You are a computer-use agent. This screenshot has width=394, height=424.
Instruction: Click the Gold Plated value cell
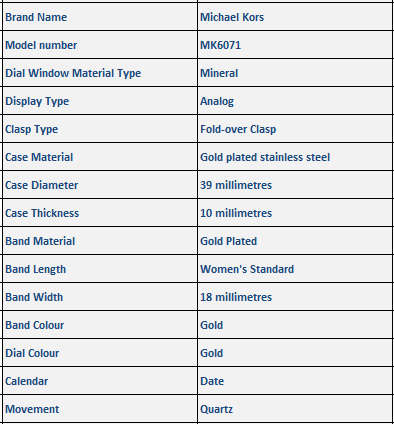click(x=295, y=241)
